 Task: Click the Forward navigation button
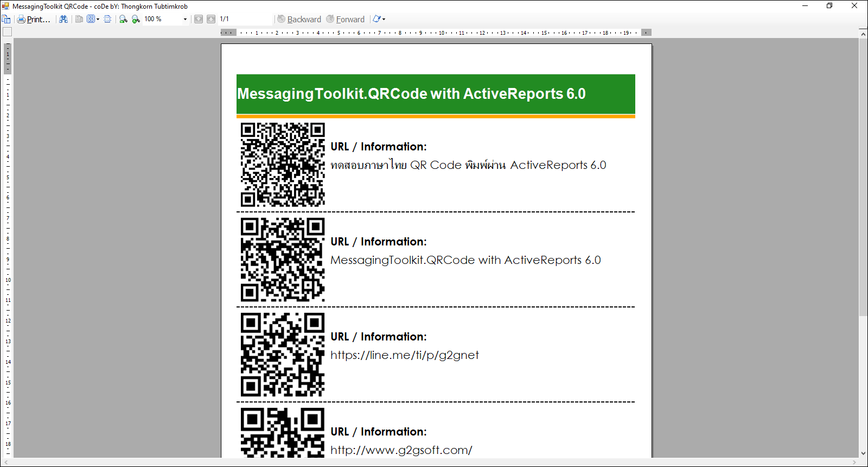pos(346,19)
